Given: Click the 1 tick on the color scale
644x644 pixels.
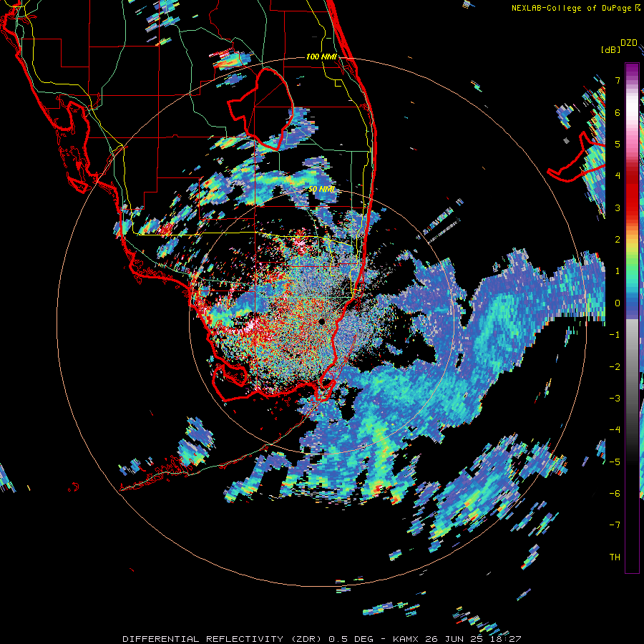Looking at the screenshot, I should pyautogui.click(x=618, y=270).
